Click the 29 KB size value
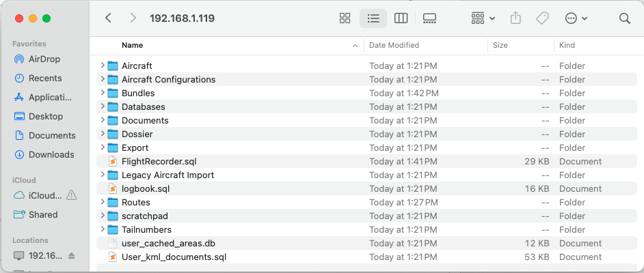Image resolution: width=644 pixels, height=273 pixels. tap(537, 162)
